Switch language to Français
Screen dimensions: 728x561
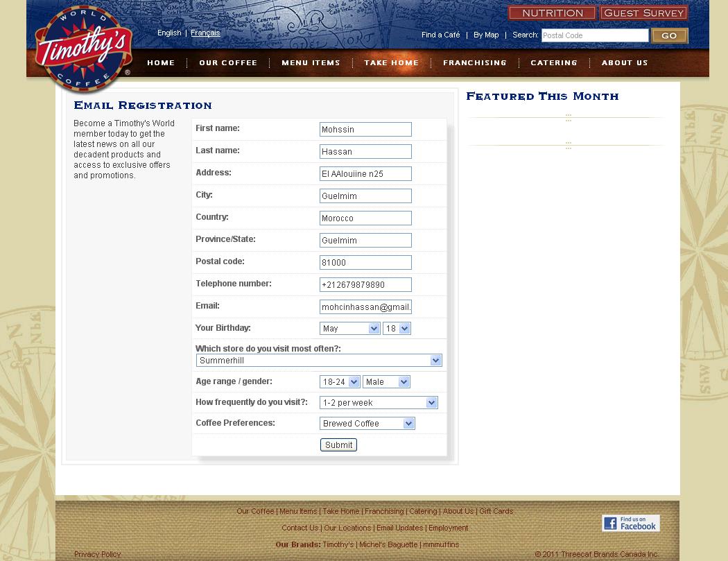pos(205,33)
